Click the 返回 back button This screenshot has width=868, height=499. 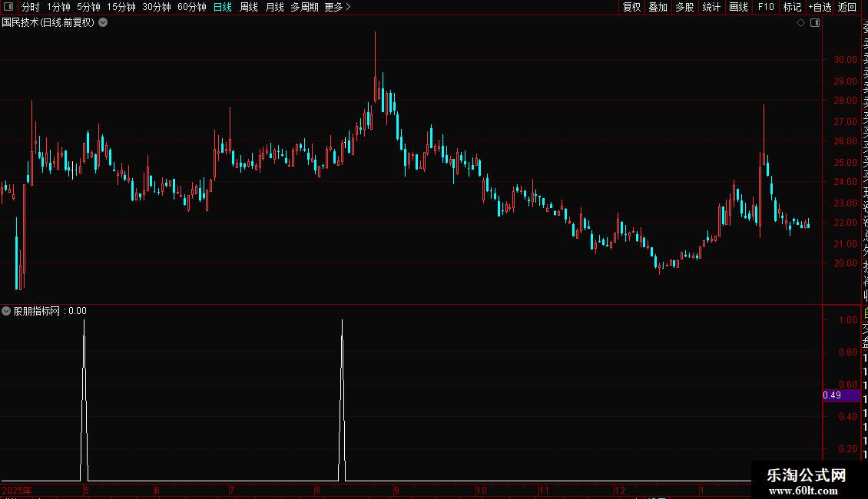847,7
